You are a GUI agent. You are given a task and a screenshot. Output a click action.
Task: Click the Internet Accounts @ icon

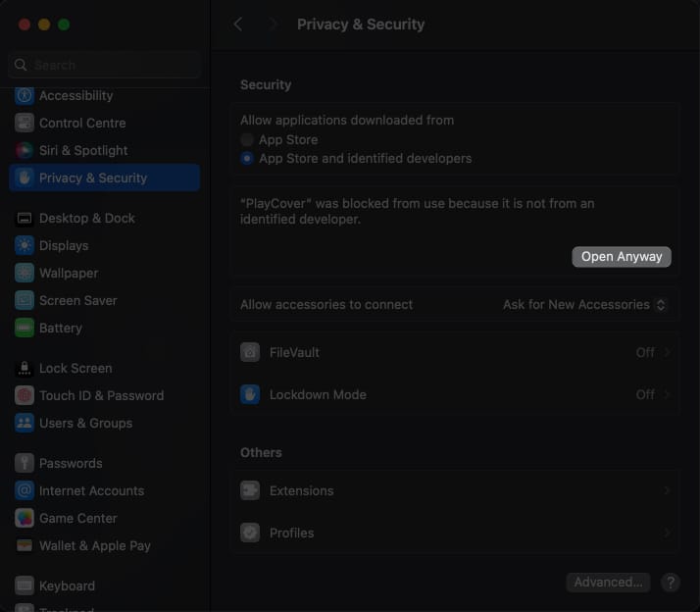[25, 491]
